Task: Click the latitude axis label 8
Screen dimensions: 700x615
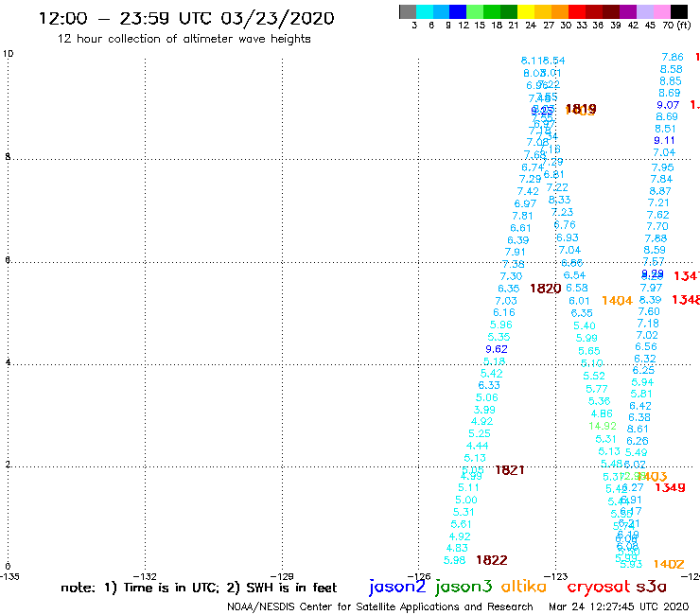Action: 8,157
